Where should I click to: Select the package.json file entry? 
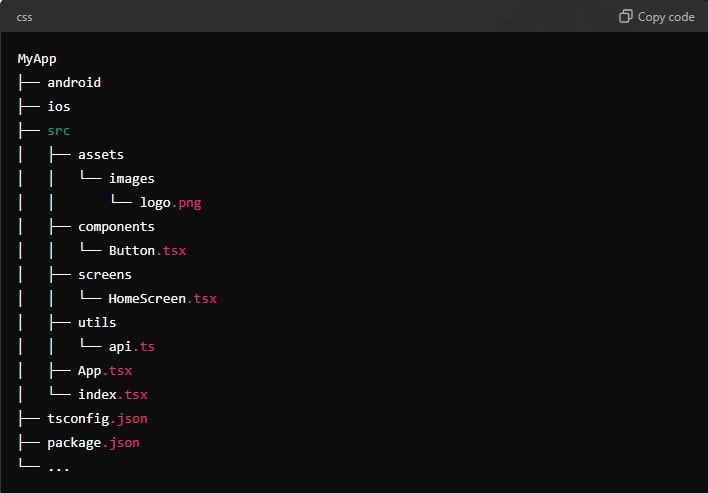point(93,443)
